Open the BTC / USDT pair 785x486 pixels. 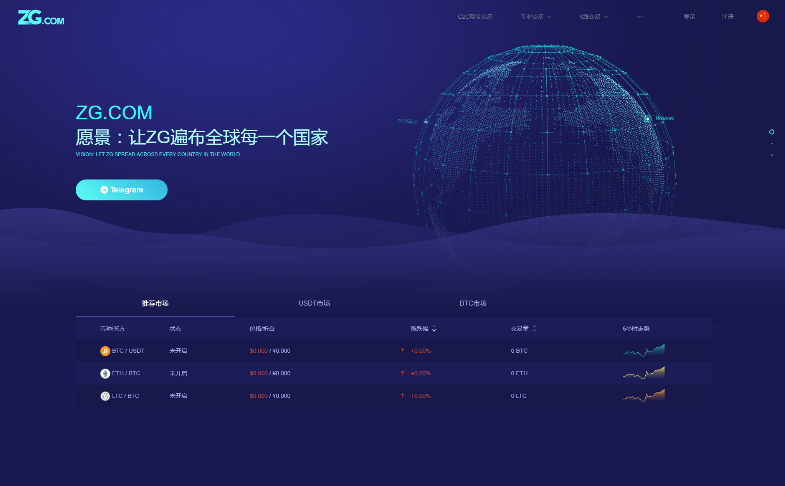128,351
